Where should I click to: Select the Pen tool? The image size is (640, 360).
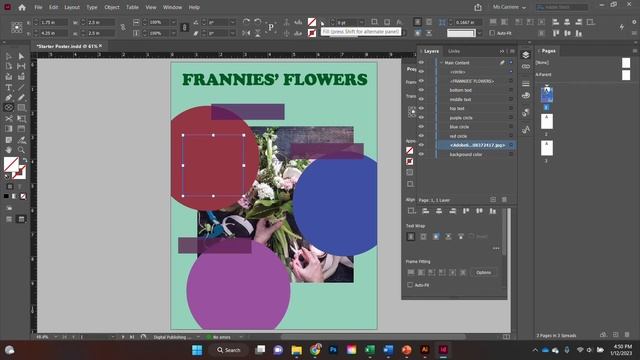[x=8, y=98]
